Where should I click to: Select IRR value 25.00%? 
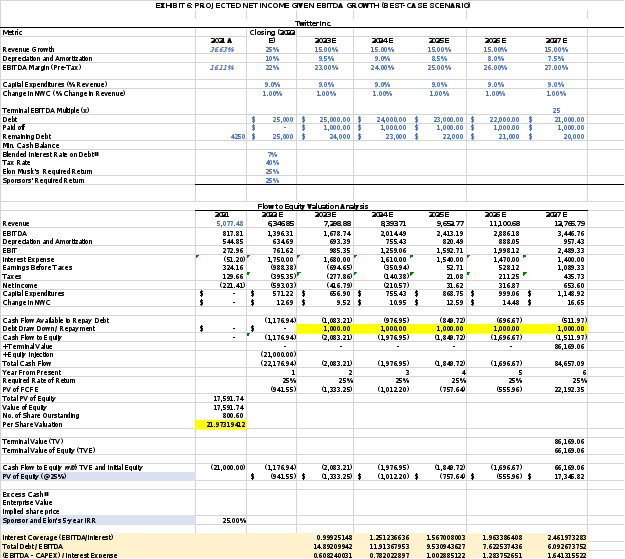tap(234, 521)
